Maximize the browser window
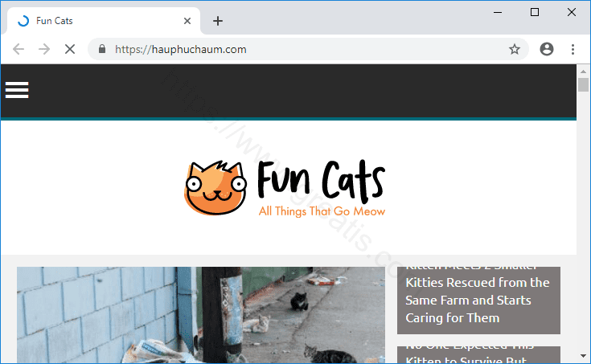This screenshot has width=591, height=364. pos(534,12)
